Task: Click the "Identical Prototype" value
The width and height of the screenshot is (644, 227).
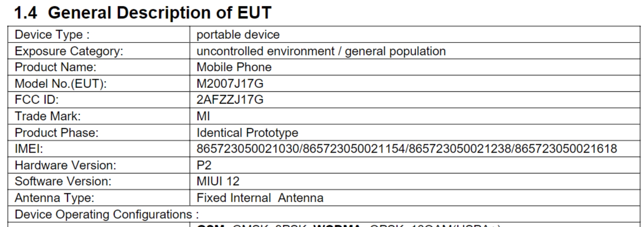Action: 247,132
